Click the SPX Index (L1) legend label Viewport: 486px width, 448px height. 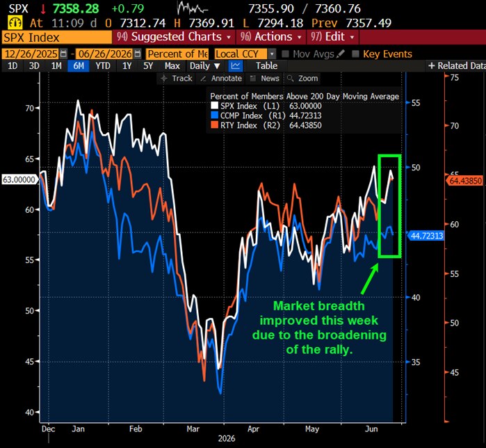[250, 106]
